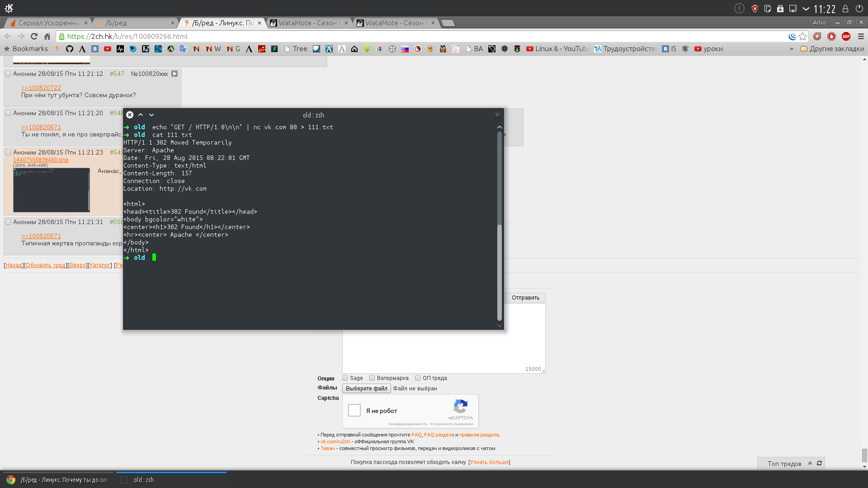
Task: Click the Home icon in toolbar
Action: tap(47, 36)
